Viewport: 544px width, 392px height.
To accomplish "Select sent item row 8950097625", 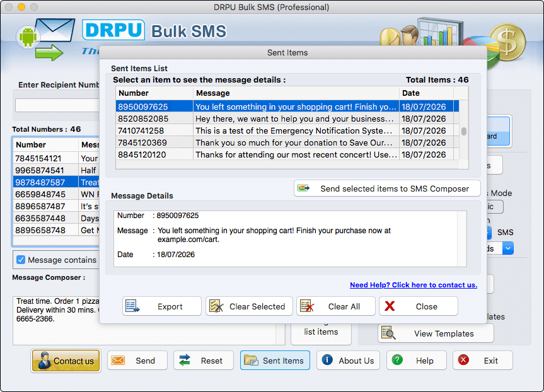I will click(287, 107).
